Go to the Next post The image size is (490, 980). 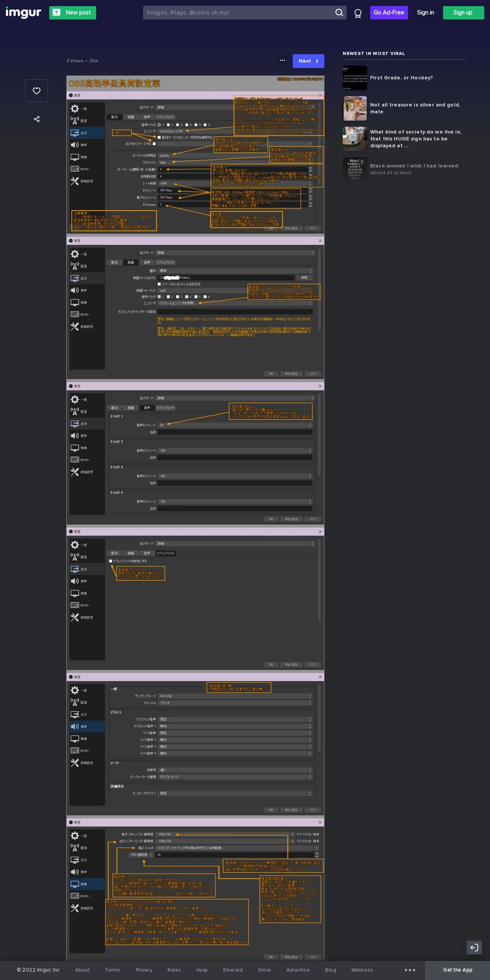(308, 61)
